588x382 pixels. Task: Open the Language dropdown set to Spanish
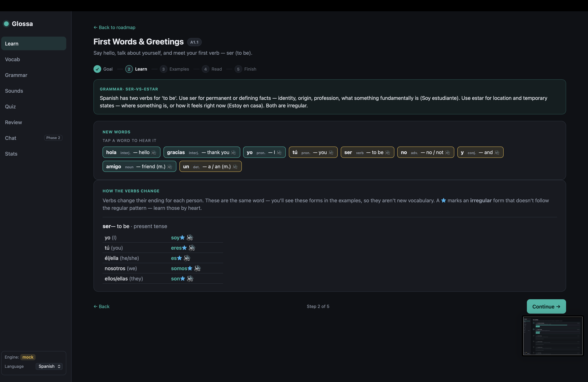[x=49, y=366]
